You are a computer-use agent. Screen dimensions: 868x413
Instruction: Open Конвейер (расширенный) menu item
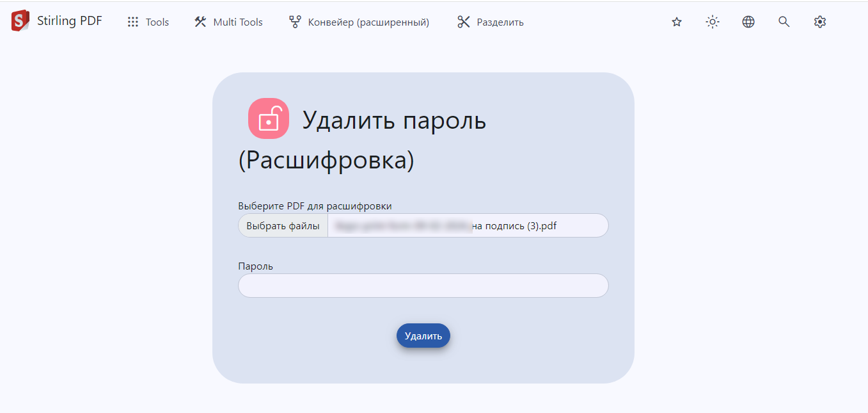pyautogui.click(x=368, y=22)
